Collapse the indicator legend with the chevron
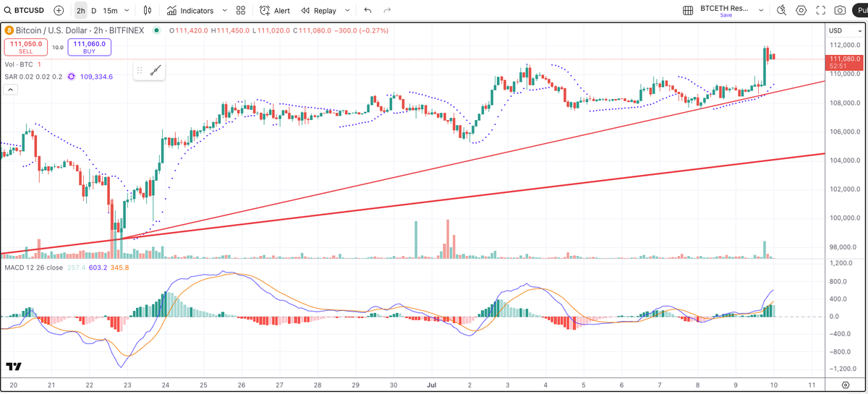868x394 pixels. [x=11, y=90]
